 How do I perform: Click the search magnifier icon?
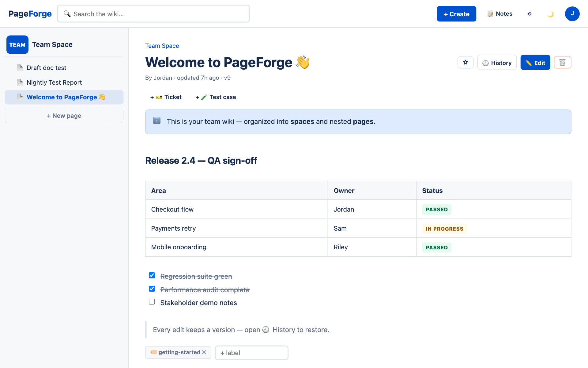[67, 14]
